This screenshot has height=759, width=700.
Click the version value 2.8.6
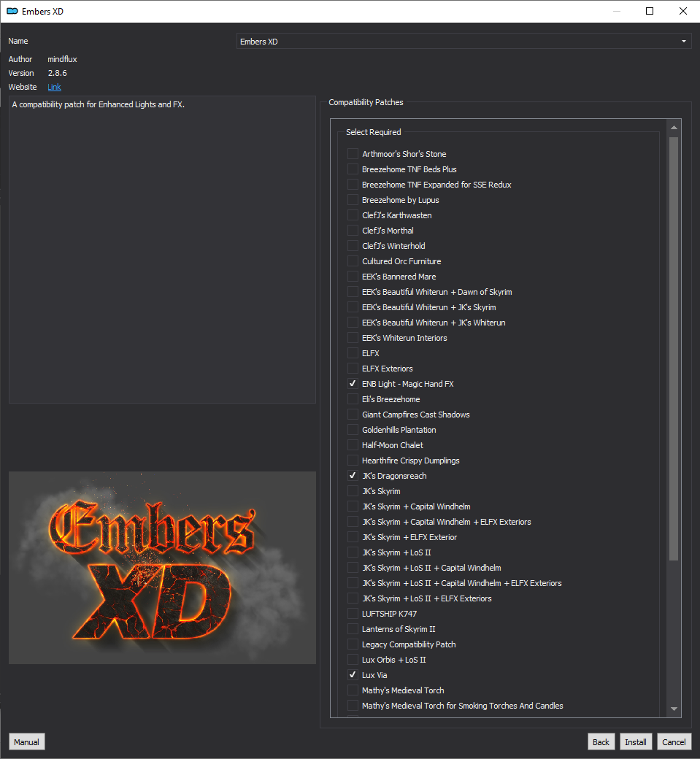57,73
